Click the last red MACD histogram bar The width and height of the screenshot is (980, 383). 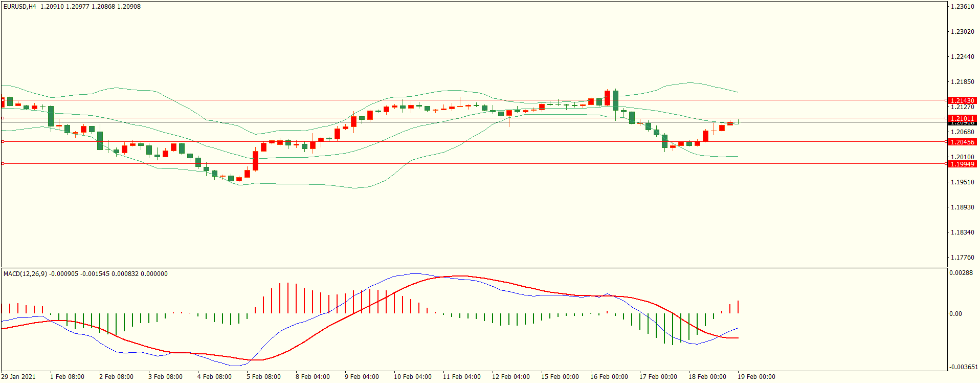click(738, 307)
